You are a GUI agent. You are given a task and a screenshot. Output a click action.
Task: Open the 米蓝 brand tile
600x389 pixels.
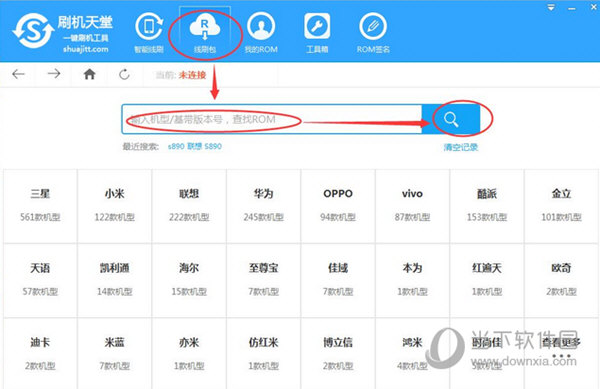115,354
